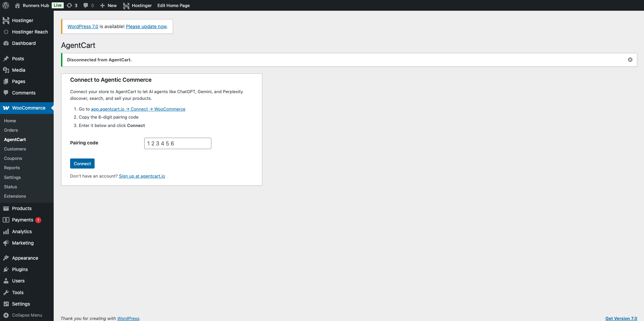Viewport: 644px width, 321px height.
Task: Click the Products archive icon
Action: pos(6,208)
